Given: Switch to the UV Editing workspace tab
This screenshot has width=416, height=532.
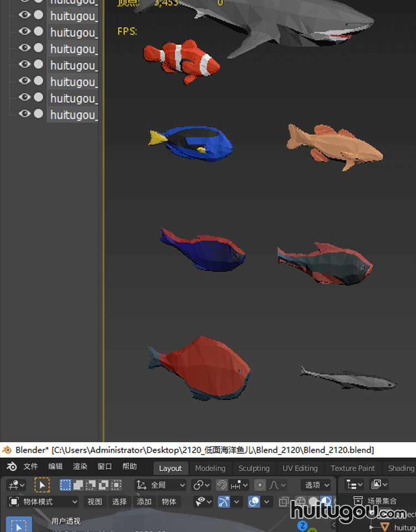Looking at the screenshot, I should pyautogui.click(x=300, y=469).
